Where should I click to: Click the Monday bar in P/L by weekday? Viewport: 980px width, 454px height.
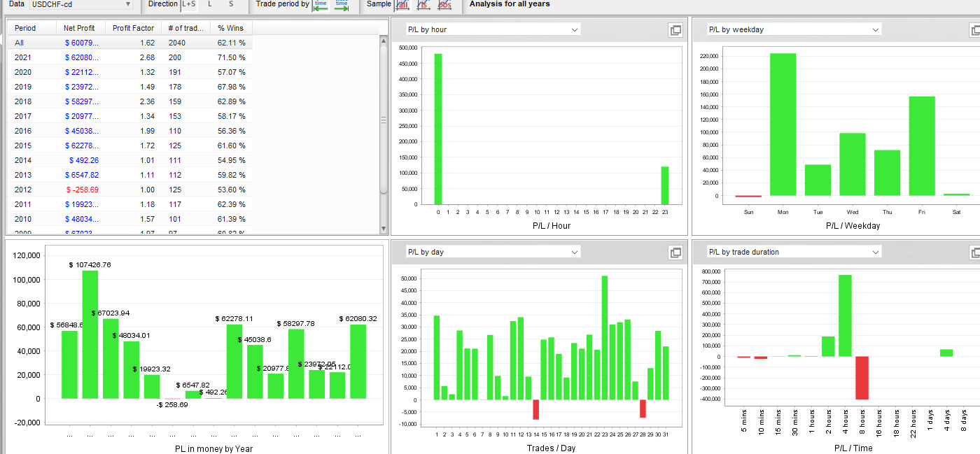(x=783, y=125)
